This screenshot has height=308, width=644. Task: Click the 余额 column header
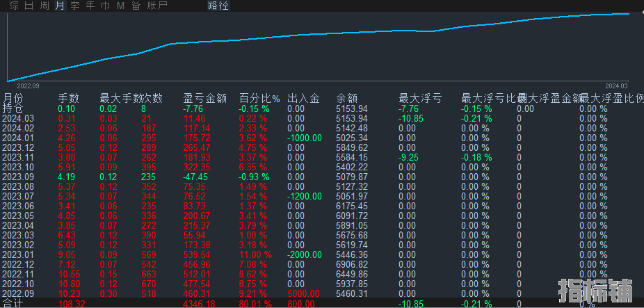347,99
